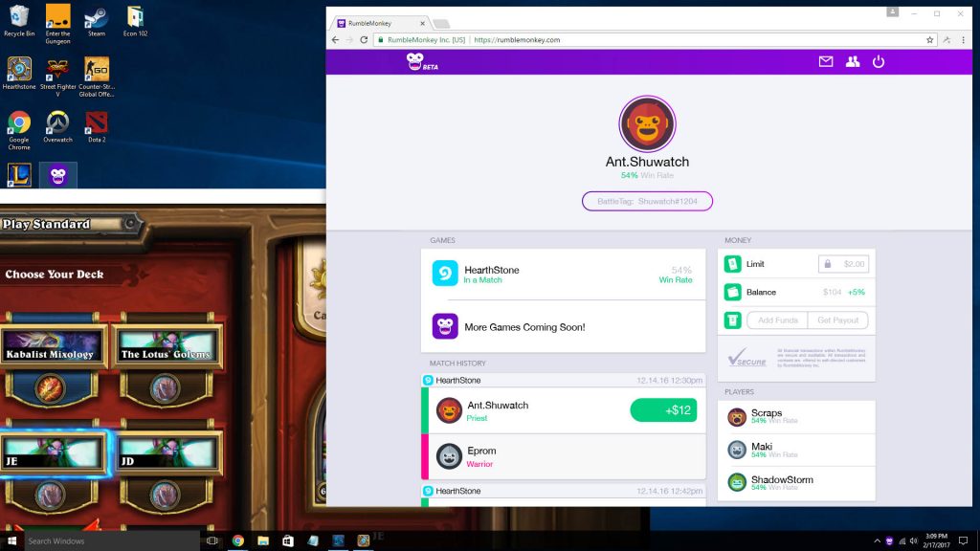Click the Chrome profile icon in title bar

click(893, 11)
